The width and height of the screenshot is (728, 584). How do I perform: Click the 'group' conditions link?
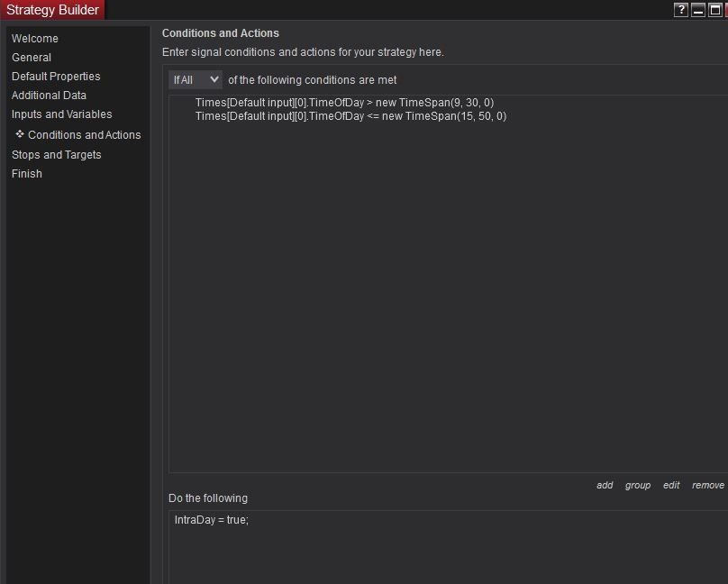(x=638, y=485)
